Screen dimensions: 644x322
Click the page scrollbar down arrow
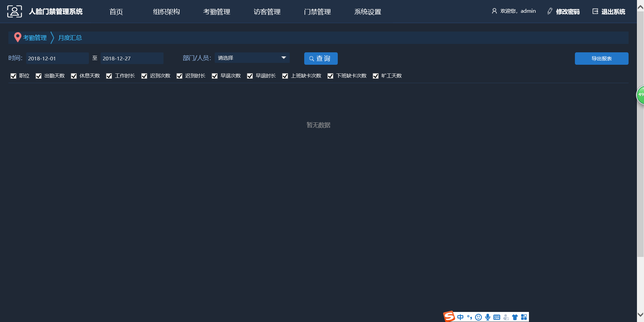(640, 315)
